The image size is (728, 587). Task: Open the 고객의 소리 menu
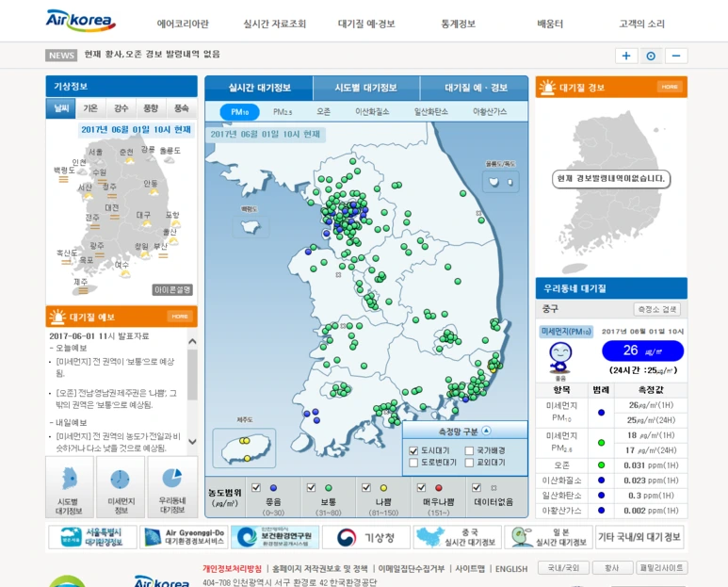641,24
